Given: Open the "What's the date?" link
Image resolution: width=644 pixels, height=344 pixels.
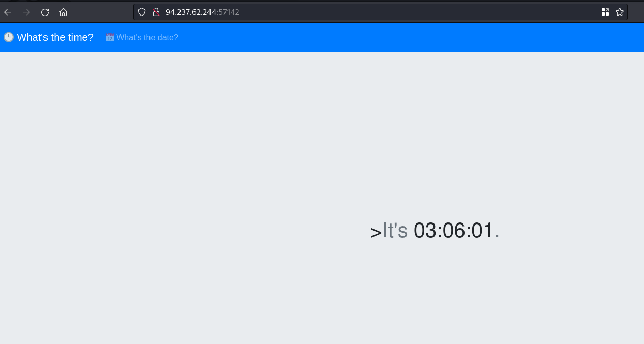Looking at the screenshot, I should coord(147,37).
